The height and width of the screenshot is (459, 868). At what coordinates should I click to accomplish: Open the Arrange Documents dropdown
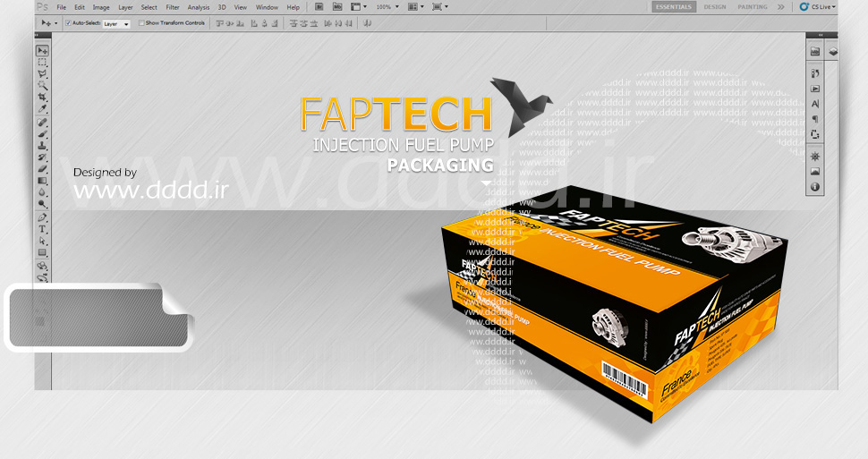(416, 7)
